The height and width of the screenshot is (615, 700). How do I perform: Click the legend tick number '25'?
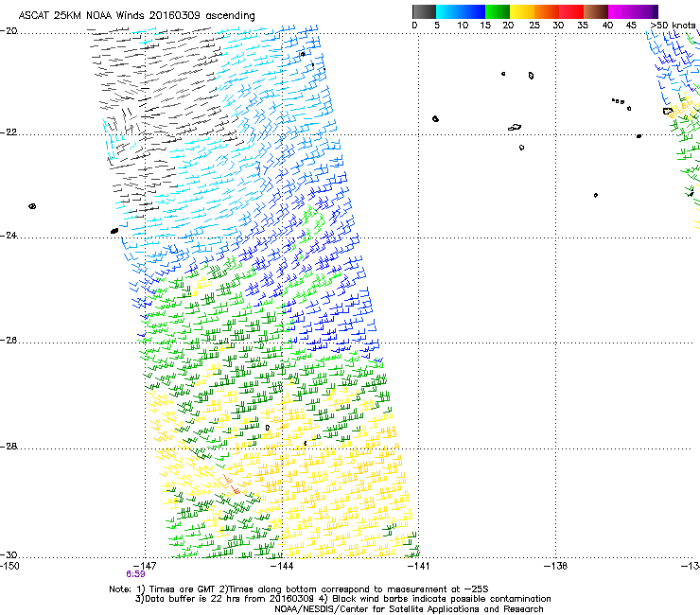pyautogui.click(x=534, y=25)
